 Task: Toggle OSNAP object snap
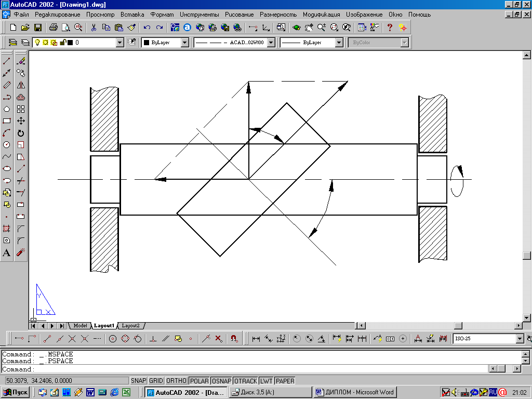tap(221, 381)
